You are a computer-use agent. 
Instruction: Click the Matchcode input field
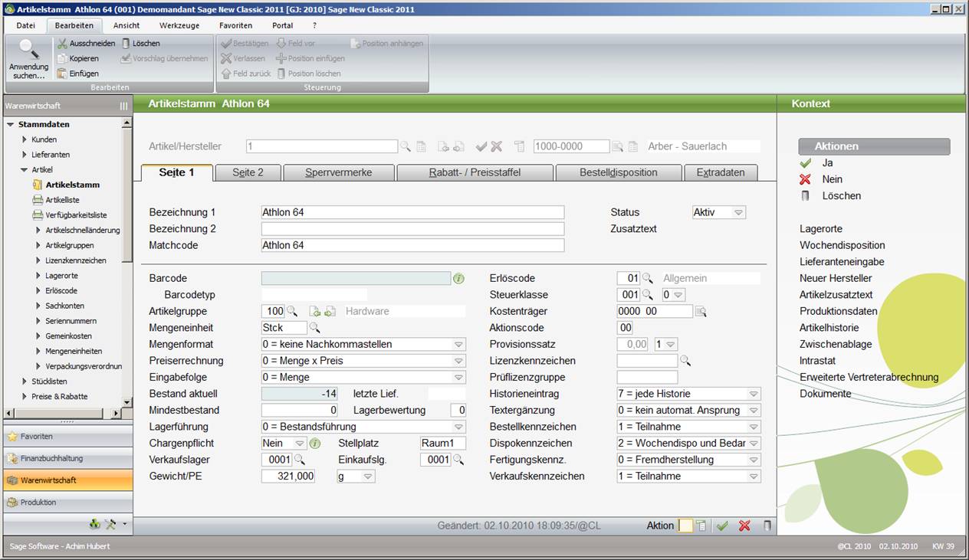click(412, 245)
